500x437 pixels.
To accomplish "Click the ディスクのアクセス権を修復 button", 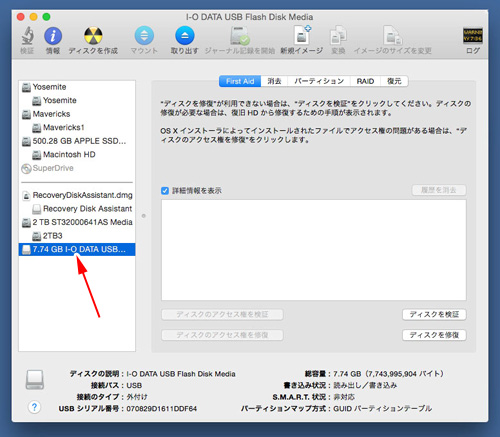I will click(x=222, y=335).
